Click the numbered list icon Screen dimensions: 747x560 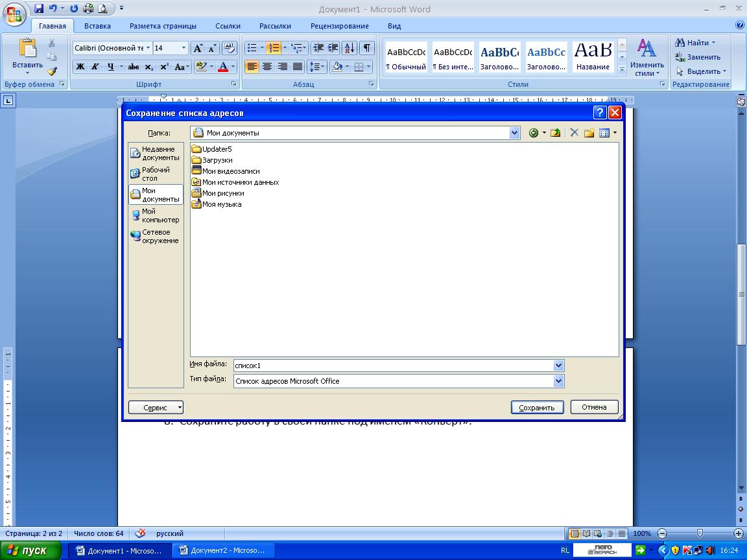(x=274, y=48)
